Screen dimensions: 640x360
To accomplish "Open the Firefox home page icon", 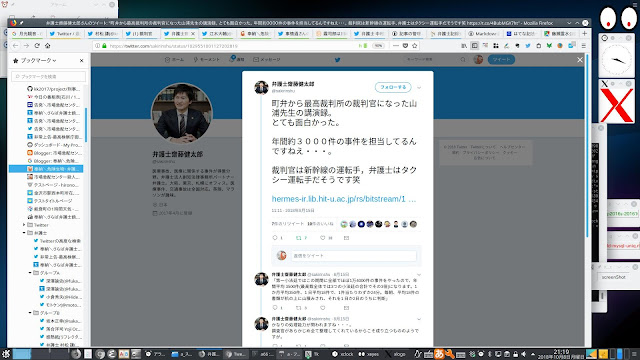I will click(47, 46).
